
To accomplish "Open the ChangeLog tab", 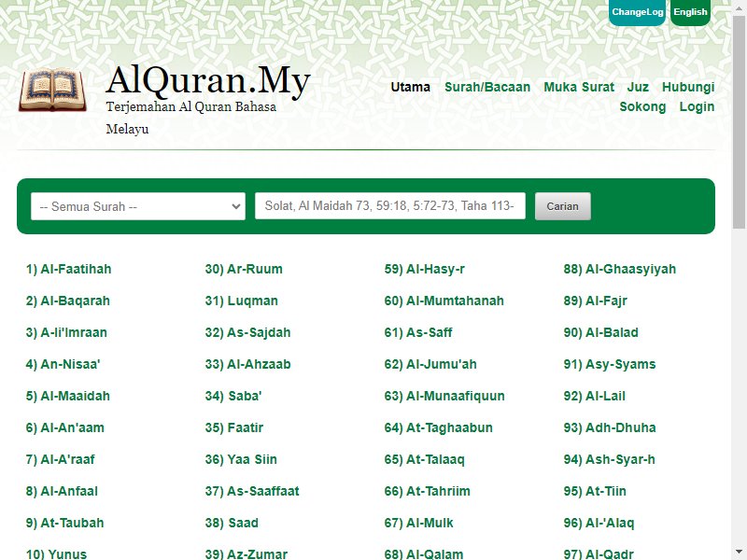I will (637, 12).
